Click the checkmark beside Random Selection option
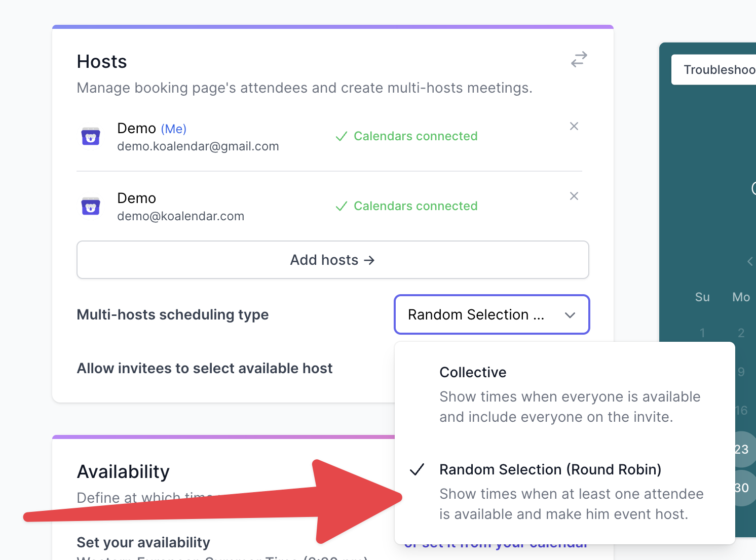The height and width of the screenshot is (560, 756). click(417, 470)
